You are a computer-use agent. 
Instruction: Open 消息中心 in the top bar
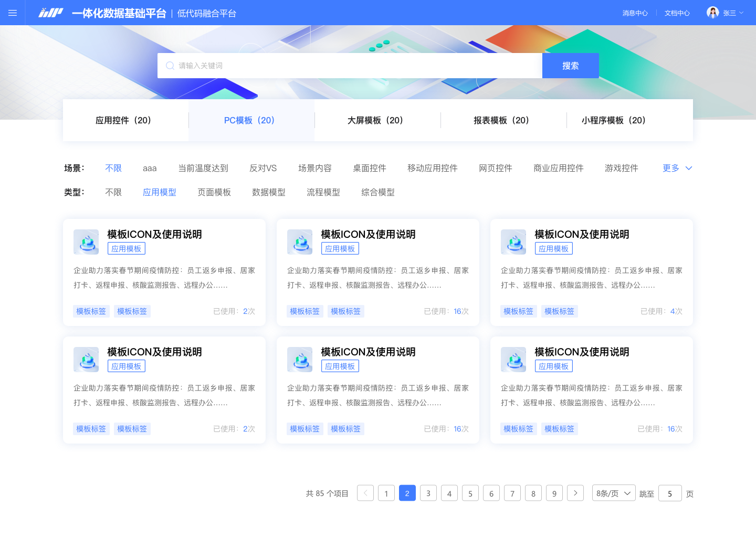(x=635, y=13)
